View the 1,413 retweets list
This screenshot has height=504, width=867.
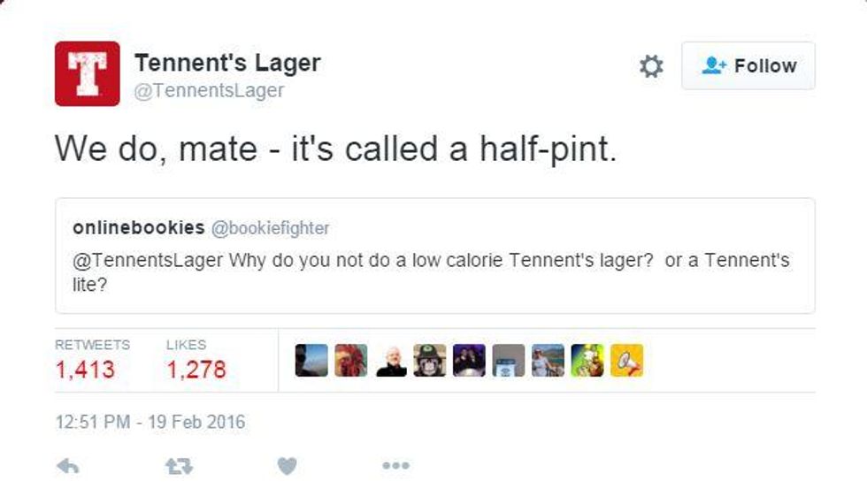click(85, 370)
